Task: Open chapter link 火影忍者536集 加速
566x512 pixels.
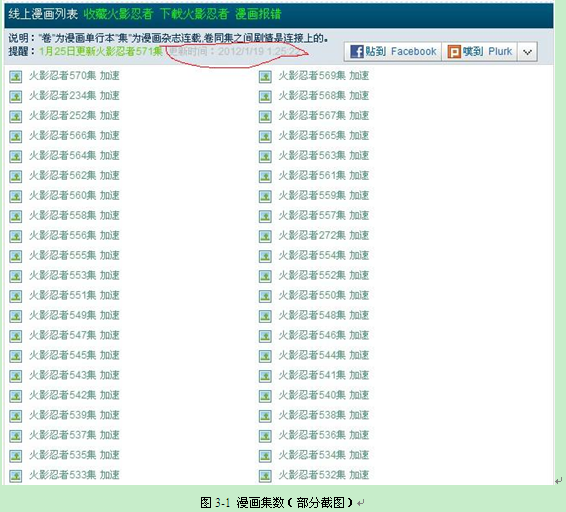Action: (324, 435)
